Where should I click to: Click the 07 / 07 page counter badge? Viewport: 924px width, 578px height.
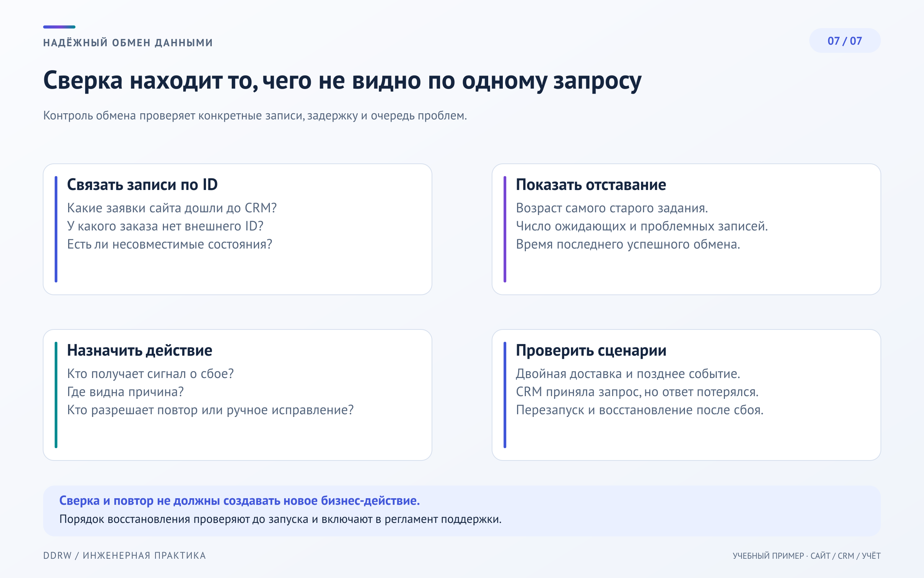coord(845,41)
